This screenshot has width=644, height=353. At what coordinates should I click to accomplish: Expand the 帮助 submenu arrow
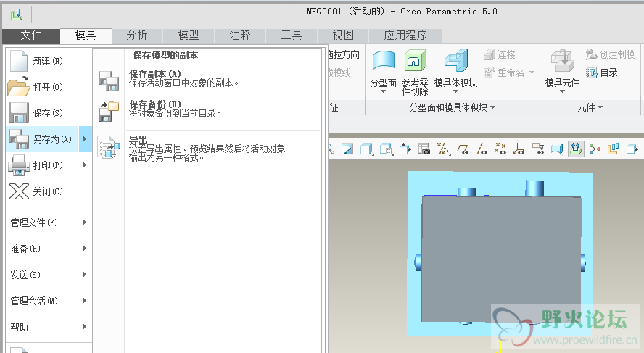point(85,327)
